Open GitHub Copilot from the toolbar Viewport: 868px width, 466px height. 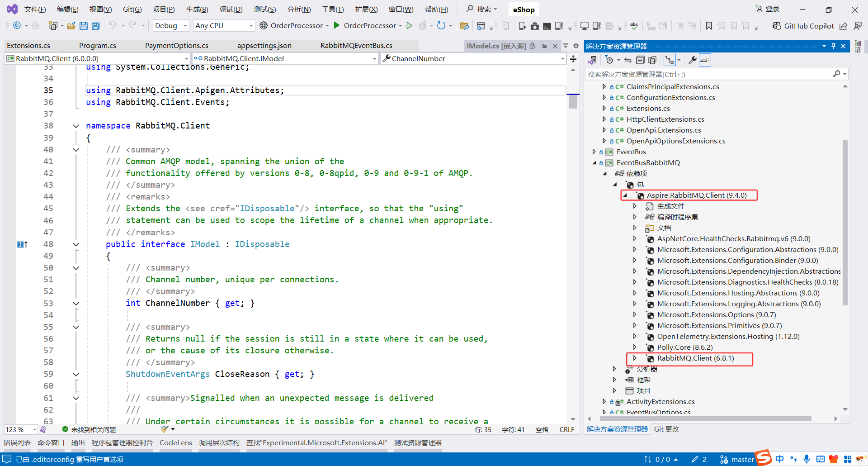click(x=803, y=26)
